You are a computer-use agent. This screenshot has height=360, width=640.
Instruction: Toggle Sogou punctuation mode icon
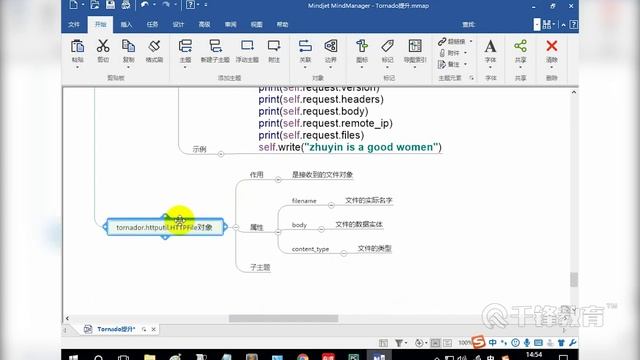[x=504, y=343]
